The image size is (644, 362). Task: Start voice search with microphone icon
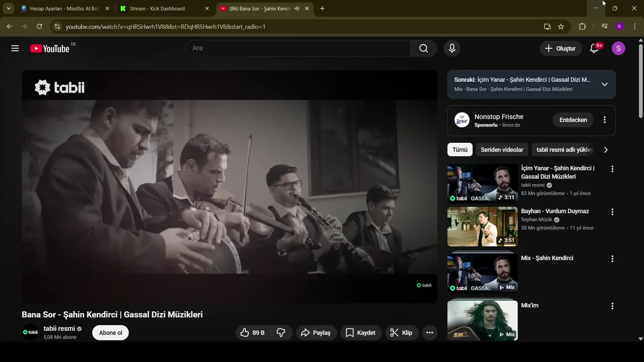pos(452,48)
